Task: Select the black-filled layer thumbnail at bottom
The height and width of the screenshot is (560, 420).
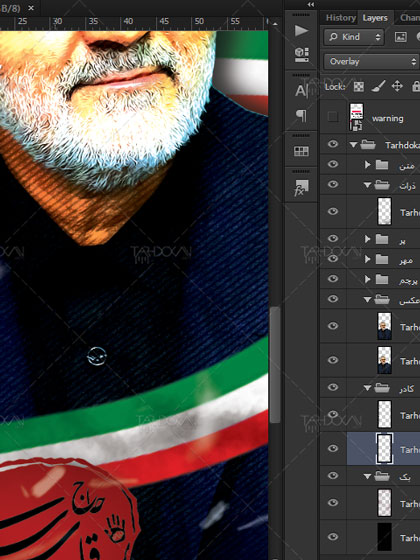Action: pos(385,537)
